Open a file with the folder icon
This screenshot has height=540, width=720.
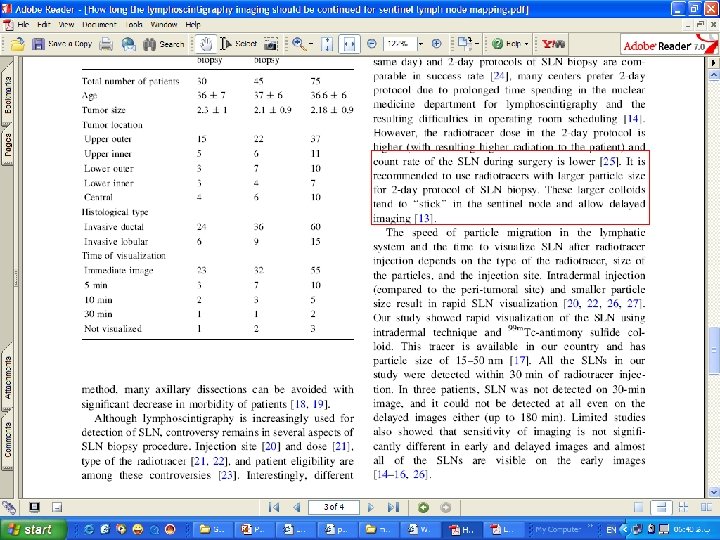click(x=17, y=44)
